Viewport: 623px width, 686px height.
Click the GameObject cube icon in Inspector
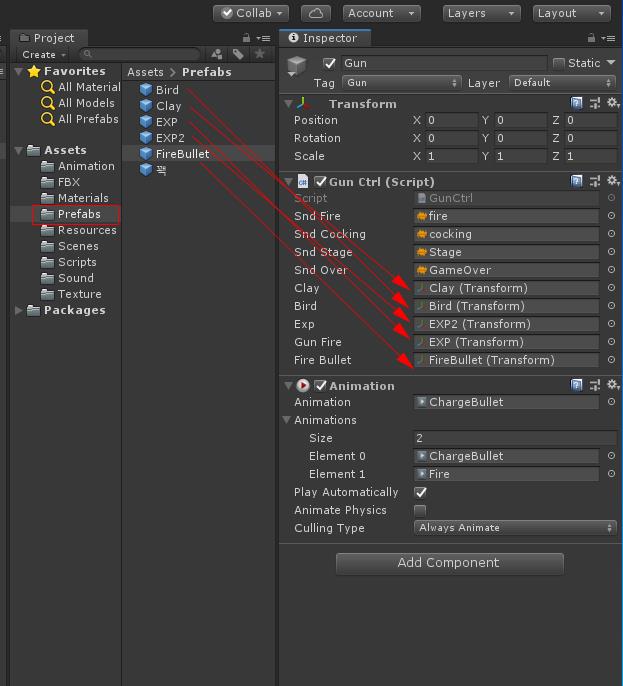pos(297,66)
